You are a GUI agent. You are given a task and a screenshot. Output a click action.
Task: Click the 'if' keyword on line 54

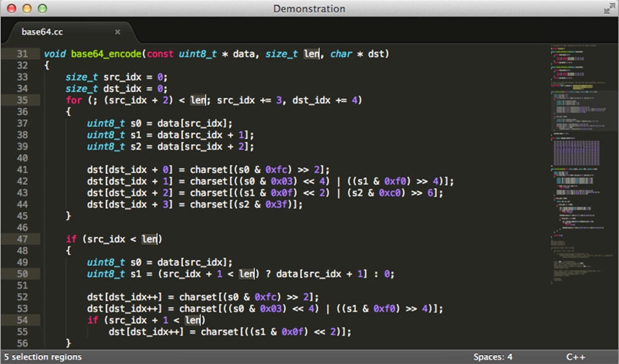(x=93, y=320)
